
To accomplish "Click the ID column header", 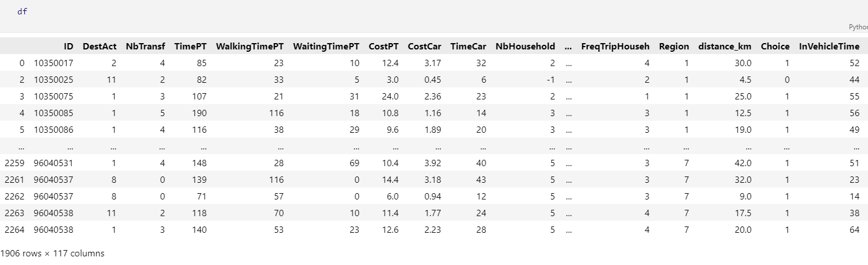I will (x=68, y=47).
